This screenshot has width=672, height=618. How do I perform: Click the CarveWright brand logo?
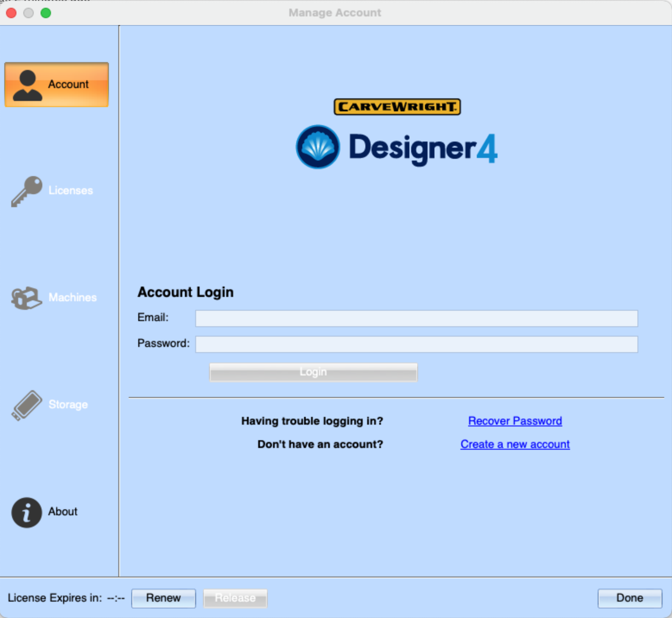(397, 107)
